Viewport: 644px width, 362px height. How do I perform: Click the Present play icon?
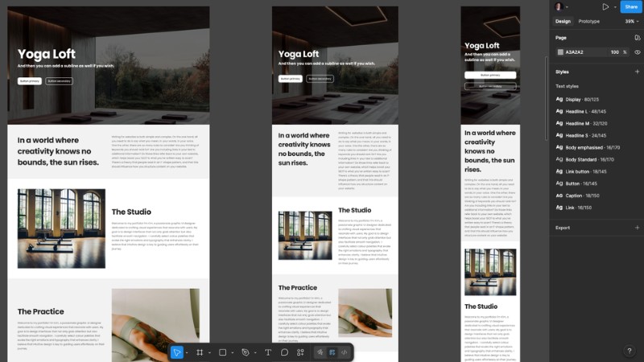[x=605, y=6]
